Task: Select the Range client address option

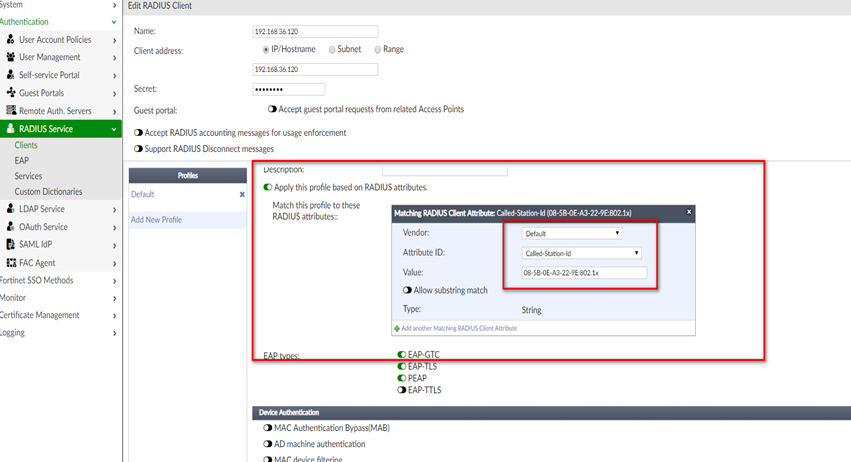Action: 377,49
